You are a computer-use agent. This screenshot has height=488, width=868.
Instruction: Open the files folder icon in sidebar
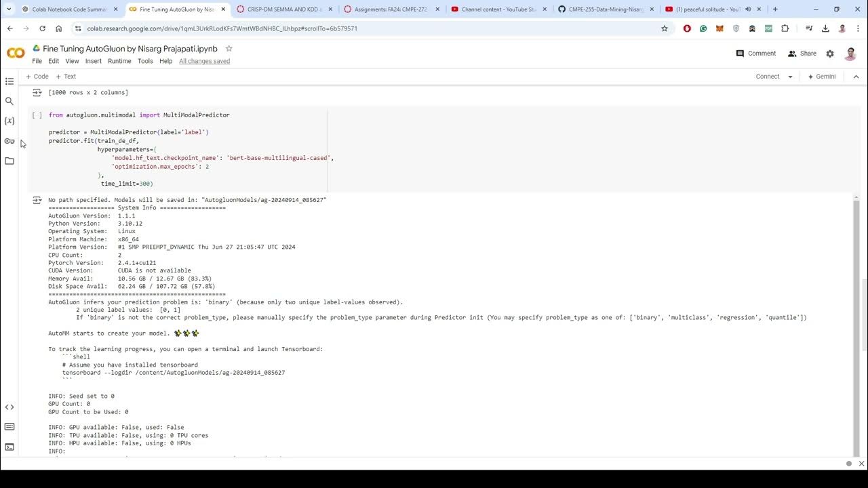pos(9,161)
